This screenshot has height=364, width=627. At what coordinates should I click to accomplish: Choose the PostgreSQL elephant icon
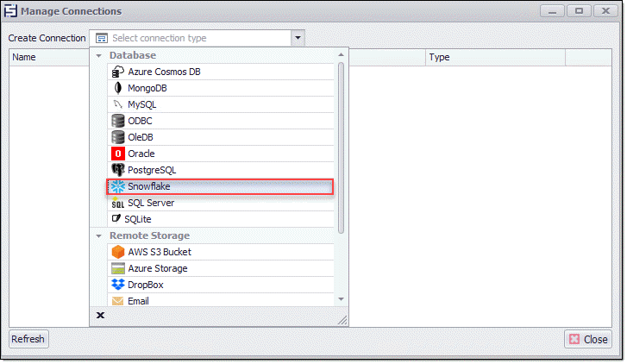point(118,170)
